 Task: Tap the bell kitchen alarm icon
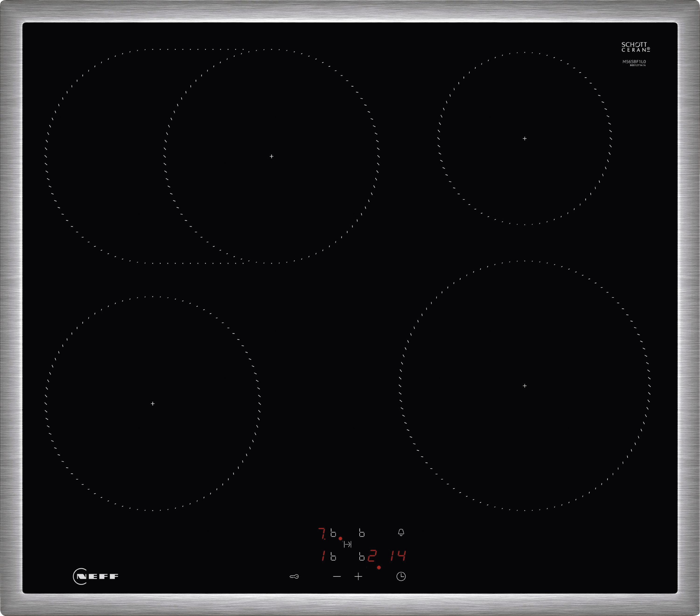pos(401,532)
